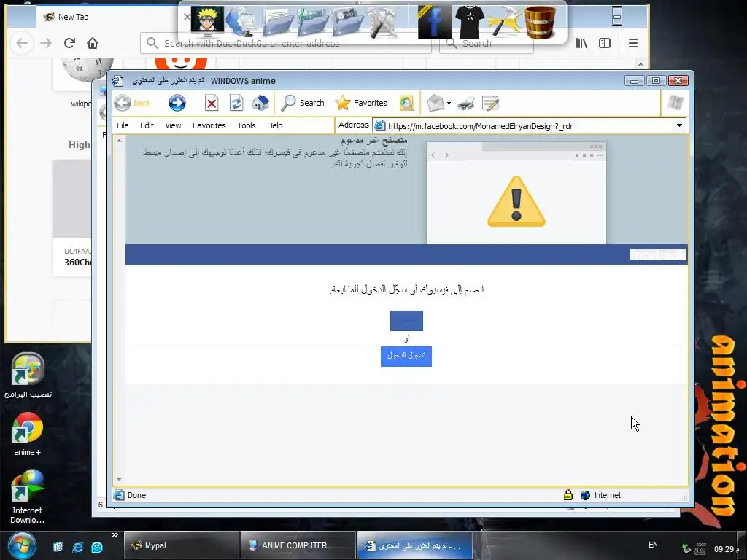Open the File menu in IE
The width and height of the screenshot is (747, 560).
coord(123,125)
